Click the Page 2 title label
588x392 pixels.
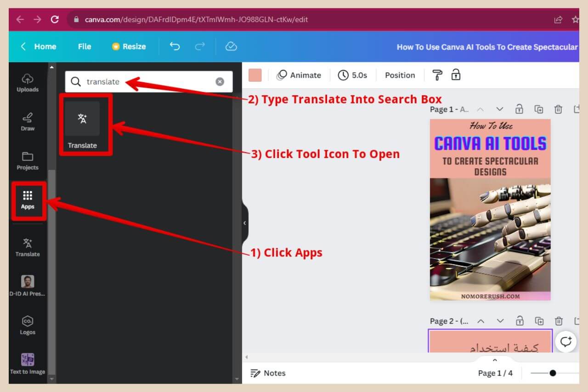(449, 321)
